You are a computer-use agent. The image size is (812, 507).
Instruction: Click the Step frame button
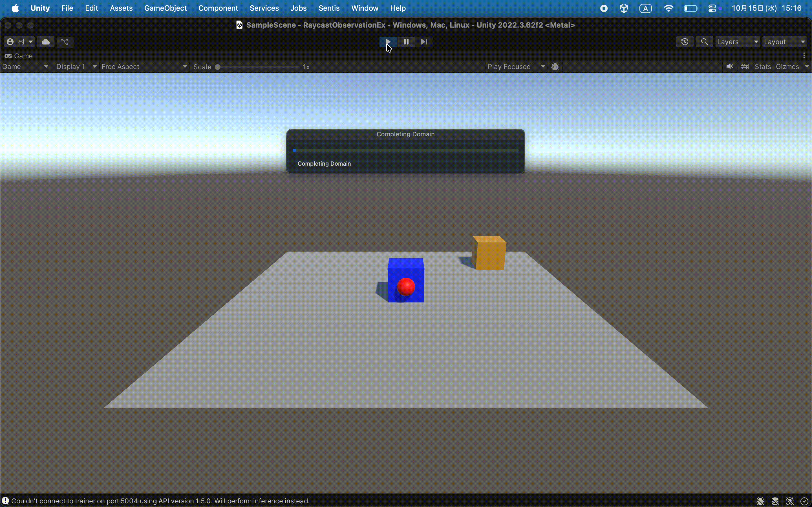pyautogui.click(x=424, y=42)
